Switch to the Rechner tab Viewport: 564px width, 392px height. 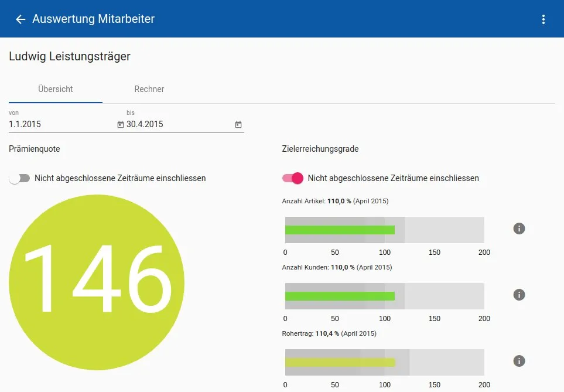(x=149, y=89)
